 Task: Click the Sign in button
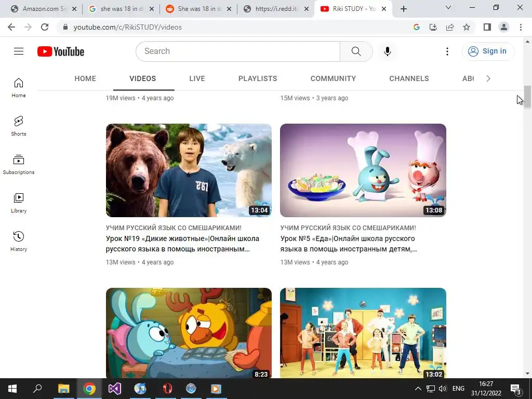click(488, 51)
